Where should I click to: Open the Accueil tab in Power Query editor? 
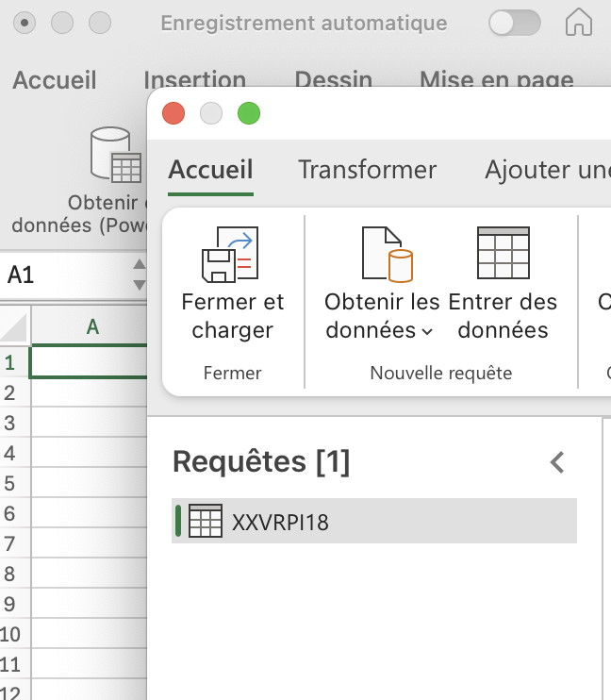[x=210, y=170]
